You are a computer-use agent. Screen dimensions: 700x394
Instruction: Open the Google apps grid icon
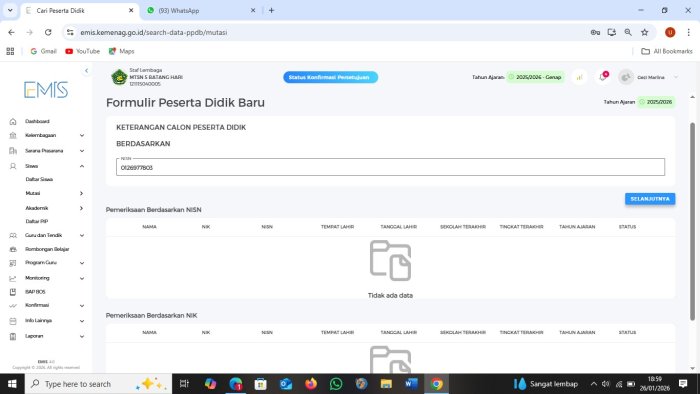pyautogui.click(x=10, y=51)
